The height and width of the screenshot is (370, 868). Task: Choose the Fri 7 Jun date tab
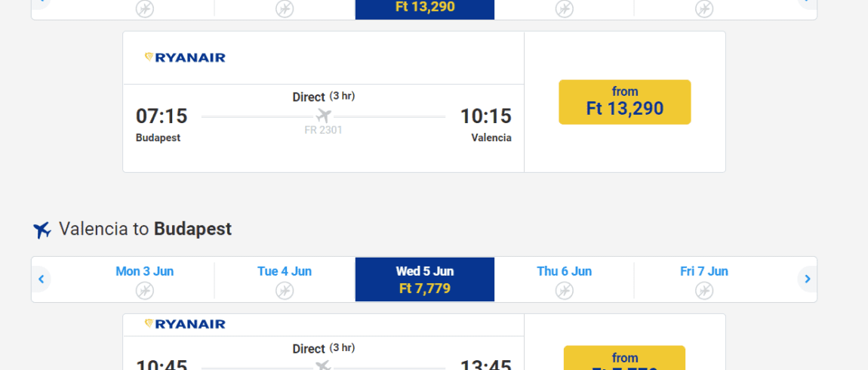pos(704,279)
